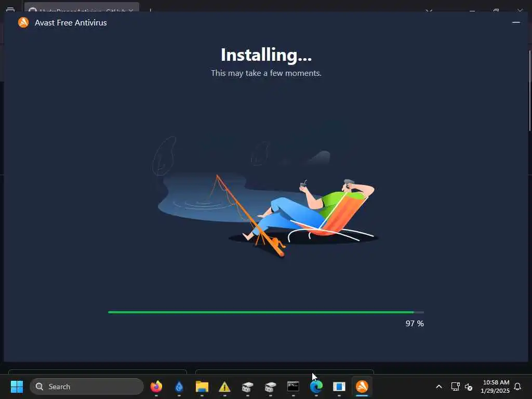
Task: Switch to Microsoft Edge on the taskbar
Action: pyautogui.click(x=316, y=387)
